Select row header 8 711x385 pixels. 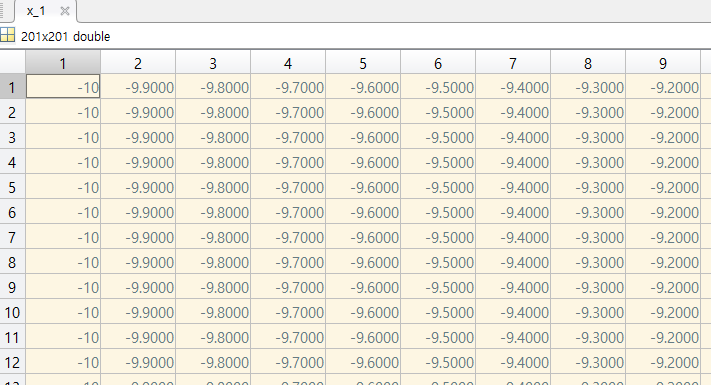coord(13,262)
